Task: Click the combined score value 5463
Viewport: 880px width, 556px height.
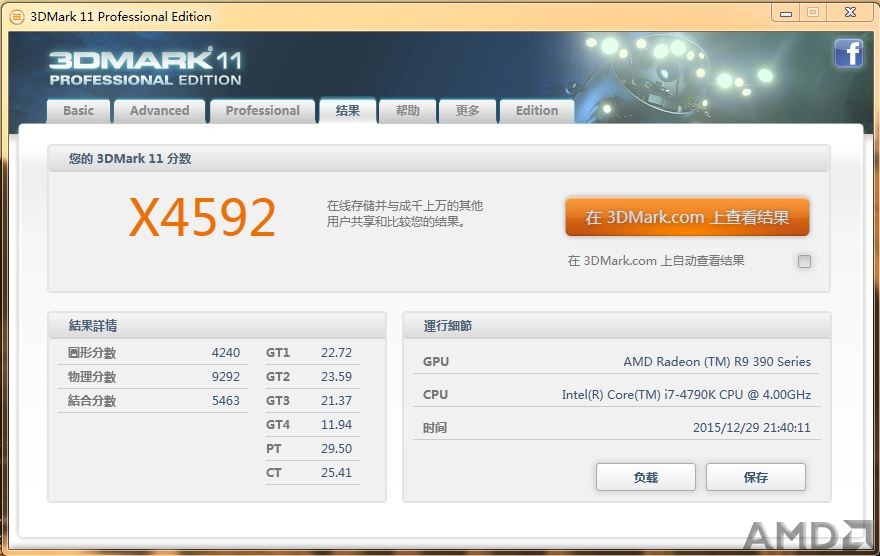Action: pos(226,401)
